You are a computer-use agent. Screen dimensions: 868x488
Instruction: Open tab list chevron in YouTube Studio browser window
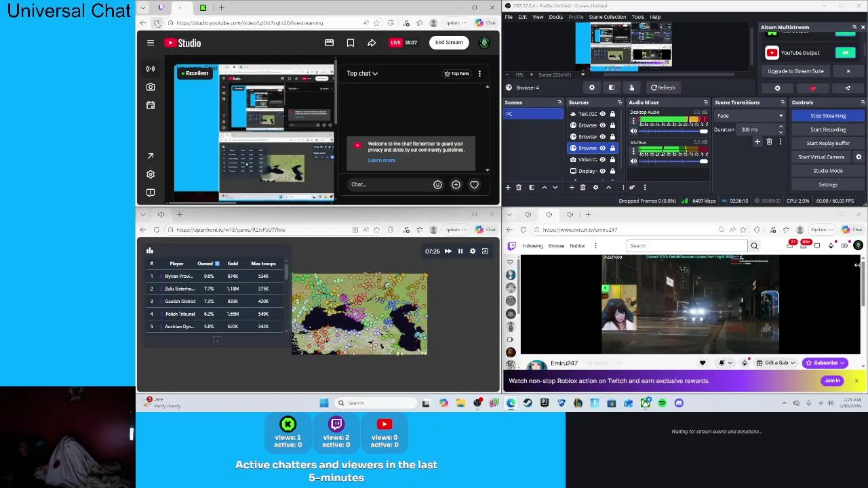tap(142, 7)
